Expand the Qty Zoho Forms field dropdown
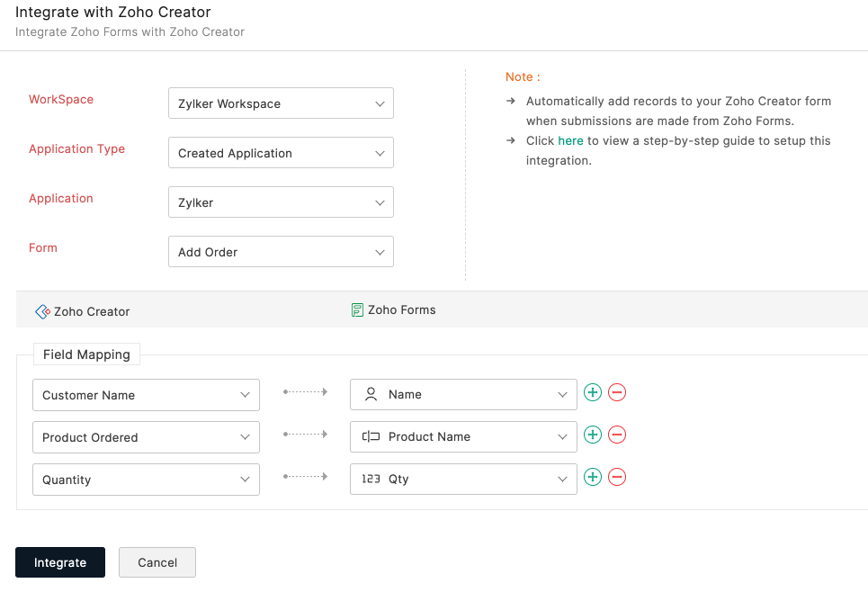Viewport: 868px width, 601px height. coord(463,479)
